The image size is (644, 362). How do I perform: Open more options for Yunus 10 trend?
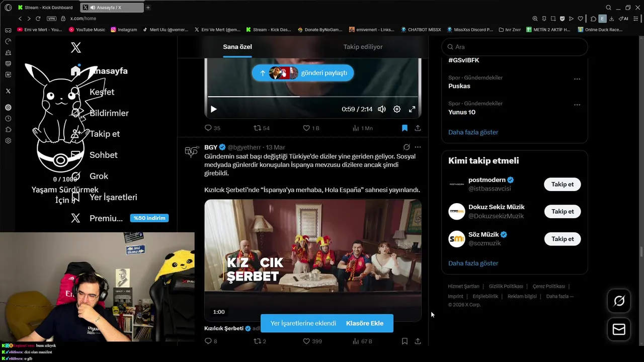577,105
